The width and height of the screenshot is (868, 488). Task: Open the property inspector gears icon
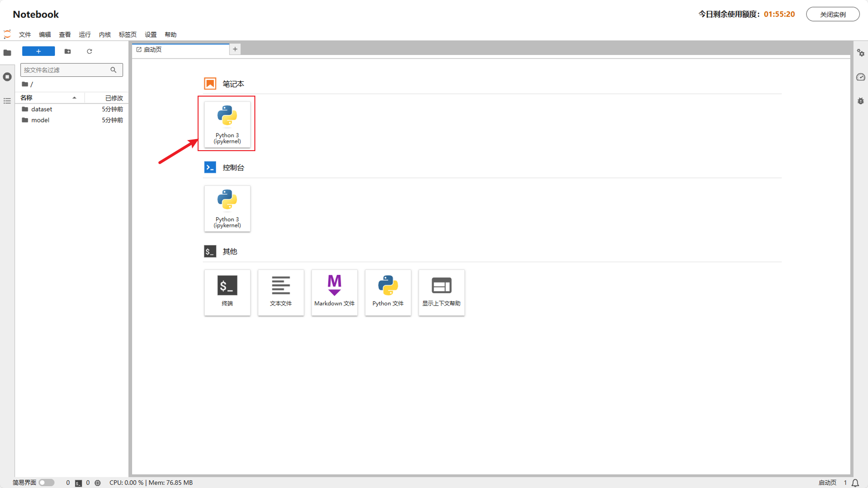[861, 53]
